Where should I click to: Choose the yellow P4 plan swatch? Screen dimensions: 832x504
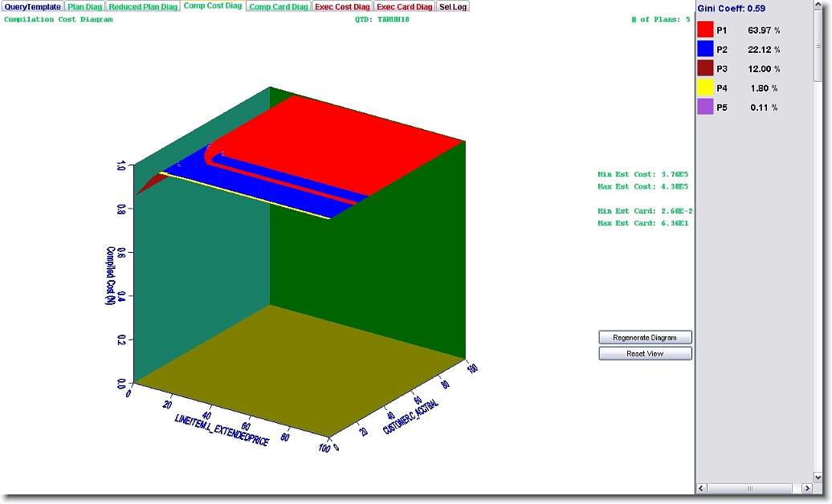tap(705, 88)
